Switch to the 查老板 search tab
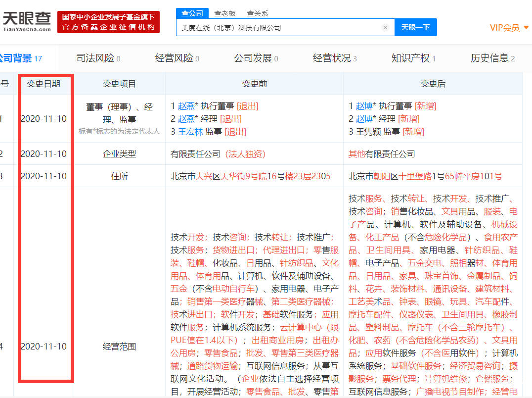 point(225,13)
